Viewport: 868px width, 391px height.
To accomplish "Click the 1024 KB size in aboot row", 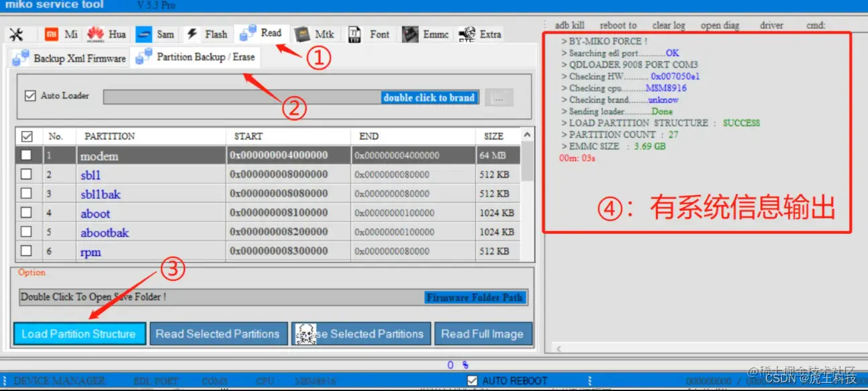I will coord(497,213).
